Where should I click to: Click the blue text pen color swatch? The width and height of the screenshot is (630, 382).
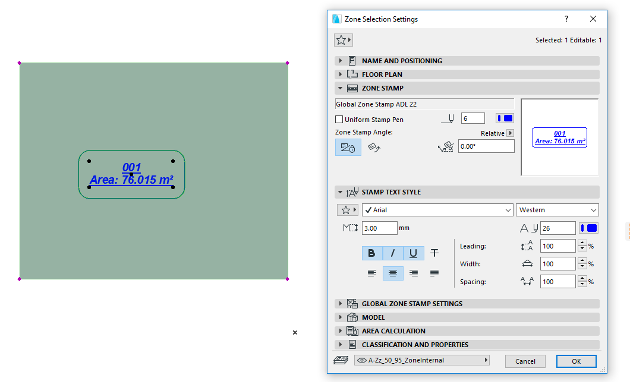click(x=589, y=228)
